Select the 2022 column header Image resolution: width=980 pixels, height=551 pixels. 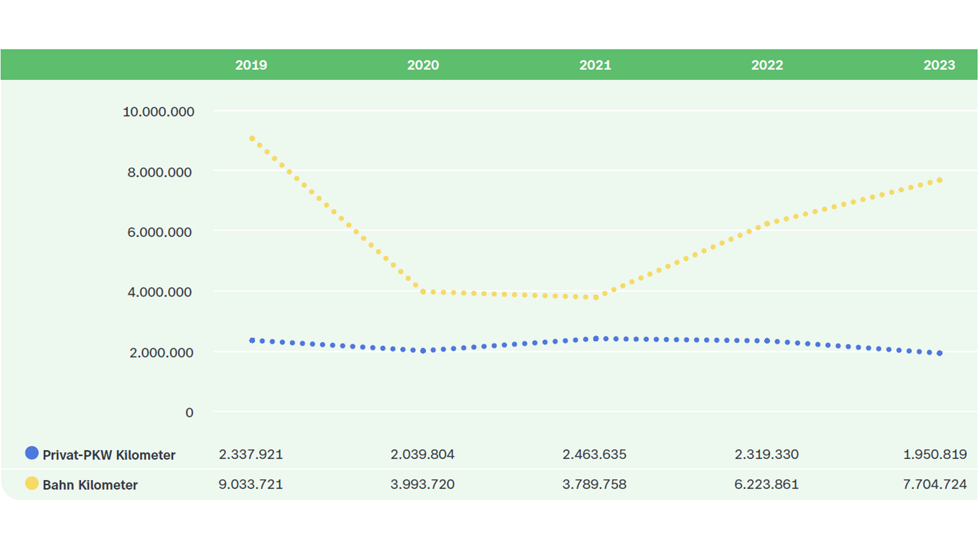(x=767, y=65)
